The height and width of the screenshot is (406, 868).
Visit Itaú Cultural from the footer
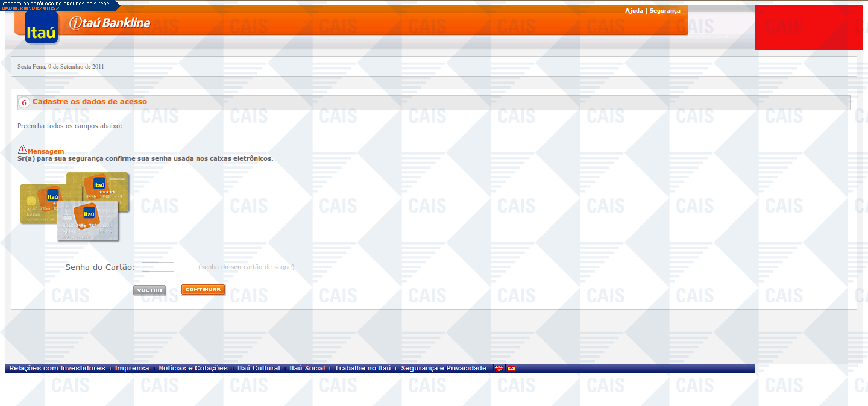[x=259, y=369]
